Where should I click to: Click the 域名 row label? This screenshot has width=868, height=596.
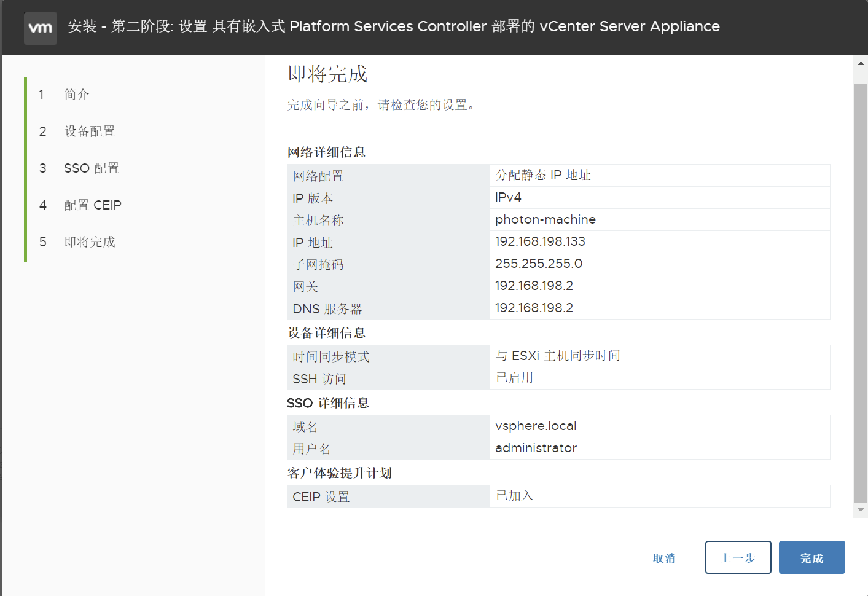click(x=305, y=427)
